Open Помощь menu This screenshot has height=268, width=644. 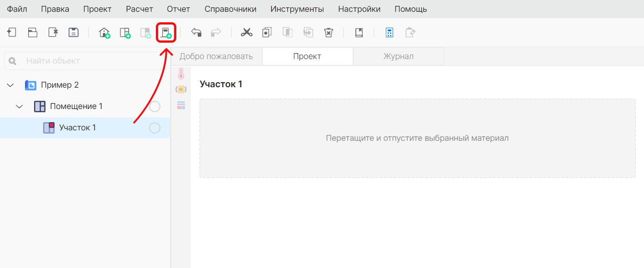[411, 9]
